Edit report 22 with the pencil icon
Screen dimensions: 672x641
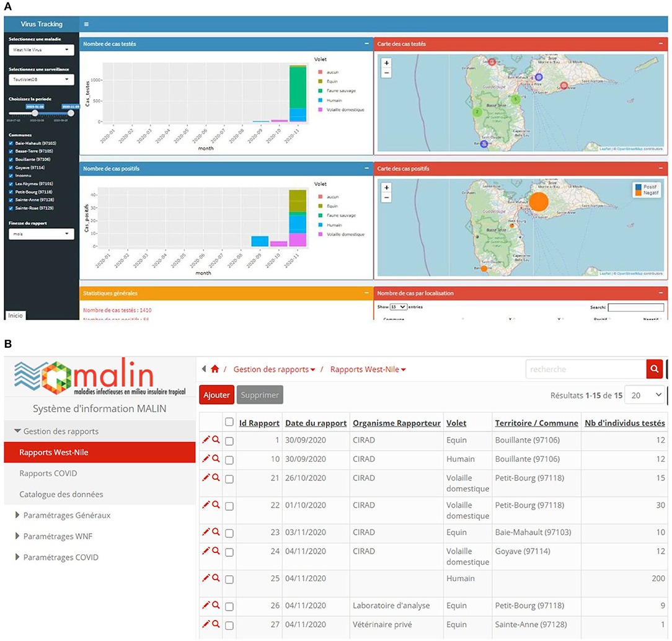click(x=206, y=505)
